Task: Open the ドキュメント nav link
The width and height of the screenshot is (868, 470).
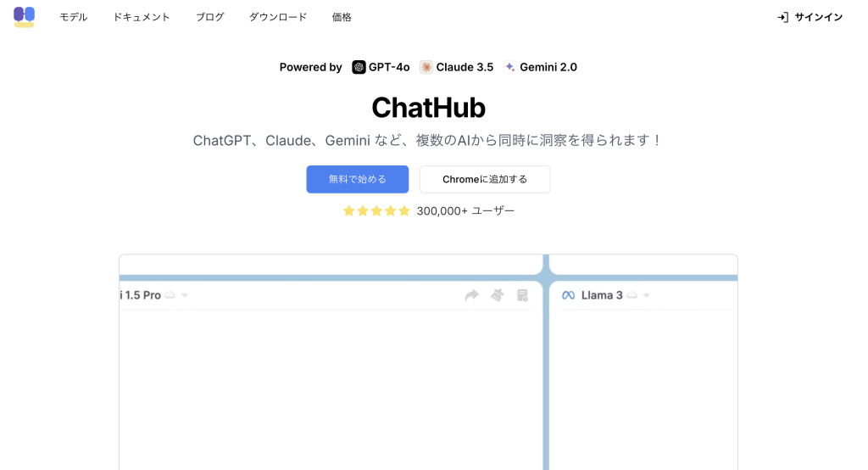Action: (x=142, y=17)
